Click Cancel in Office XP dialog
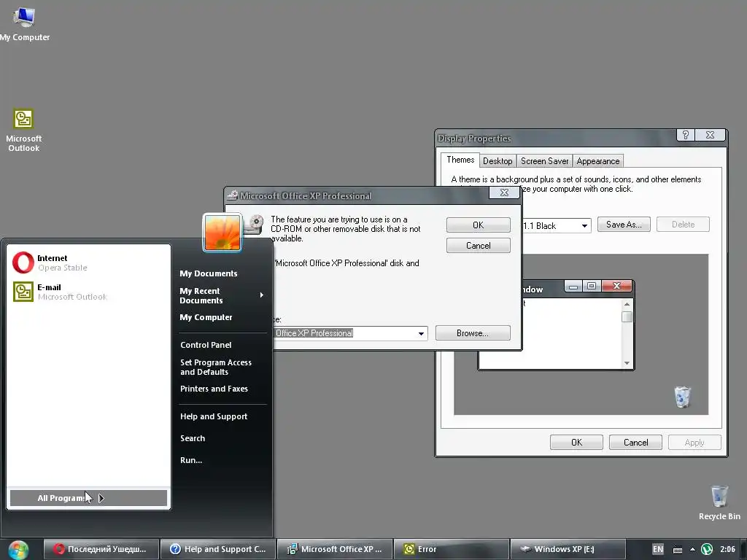 [479, 245]
